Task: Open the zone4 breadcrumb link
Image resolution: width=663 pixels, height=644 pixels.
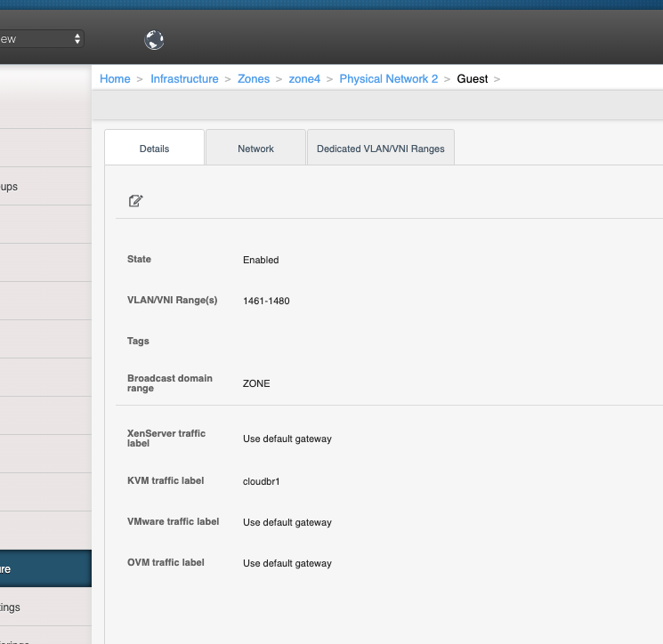Action: 304,79
